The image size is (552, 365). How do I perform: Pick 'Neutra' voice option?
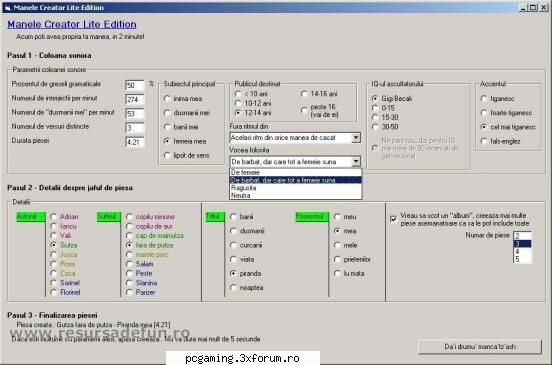point(295,195)
